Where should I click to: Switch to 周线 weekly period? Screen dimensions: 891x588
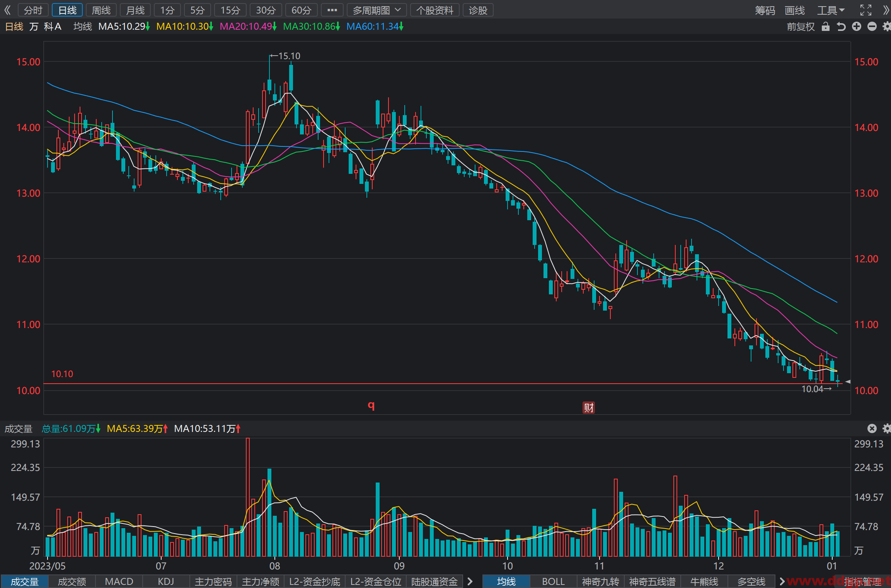101,10
